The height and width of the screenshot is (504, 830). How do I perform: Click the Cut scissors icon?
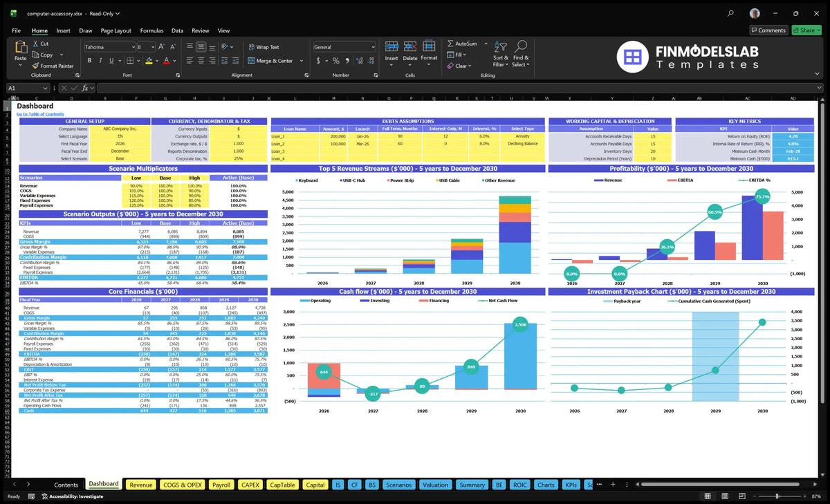point(35,44)
